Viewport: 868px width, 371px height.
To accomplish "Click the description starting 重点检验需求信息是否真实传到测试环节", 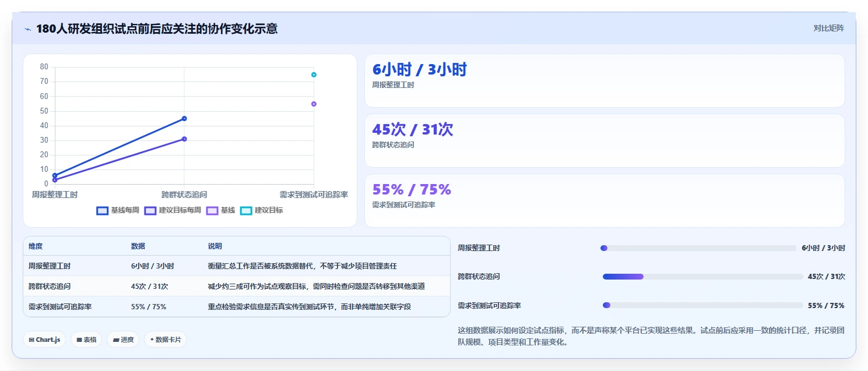I will tap(310, 306).
